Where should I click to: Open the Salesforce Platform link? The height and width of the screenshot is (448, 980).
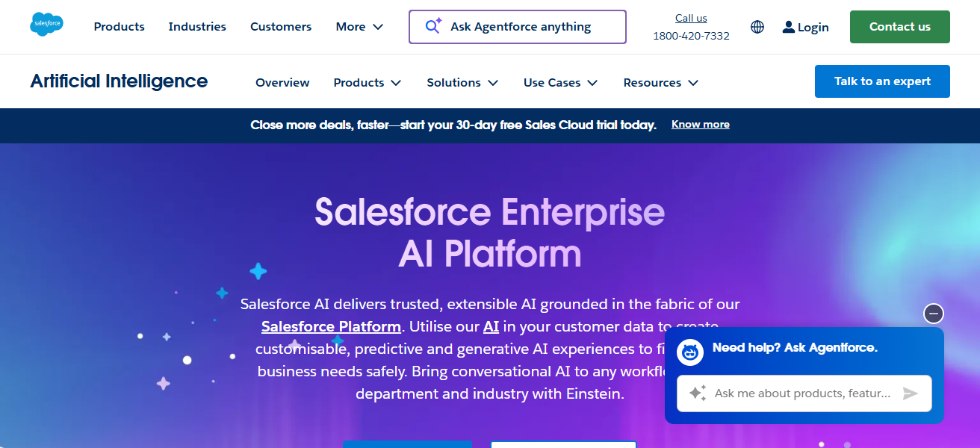click(331, 326)
